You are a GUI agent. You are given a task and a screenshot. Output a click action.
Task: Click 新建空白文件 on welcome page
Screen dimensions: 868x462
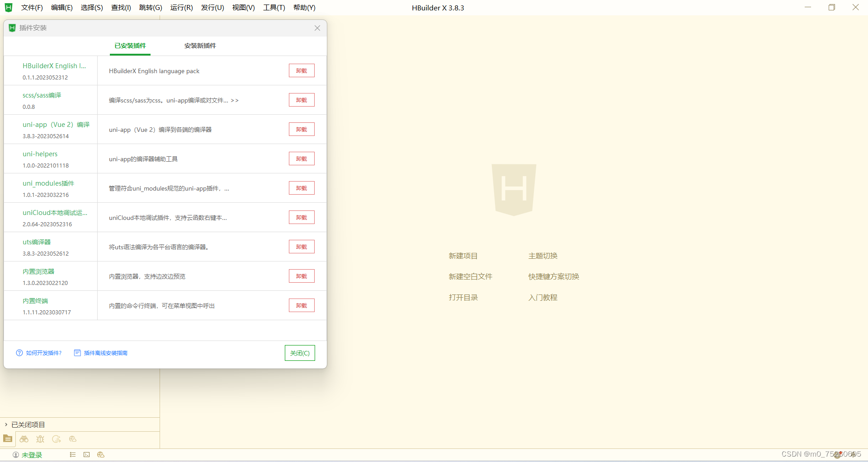470,277
